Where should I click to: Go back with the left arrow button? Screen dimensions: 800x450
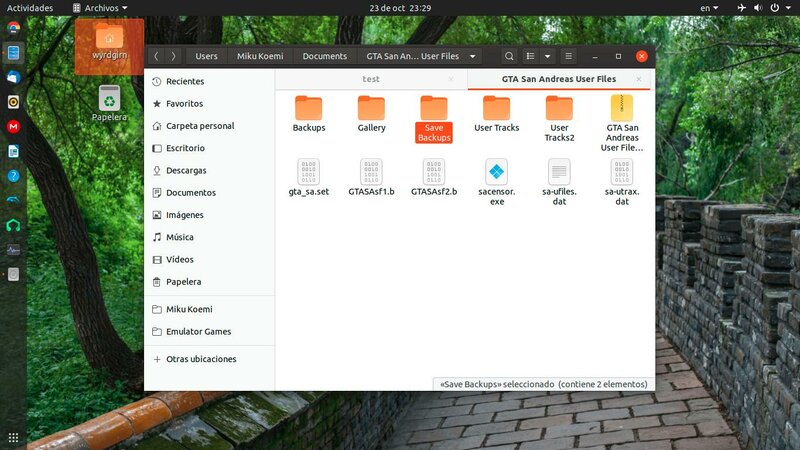tap(156, 56)
